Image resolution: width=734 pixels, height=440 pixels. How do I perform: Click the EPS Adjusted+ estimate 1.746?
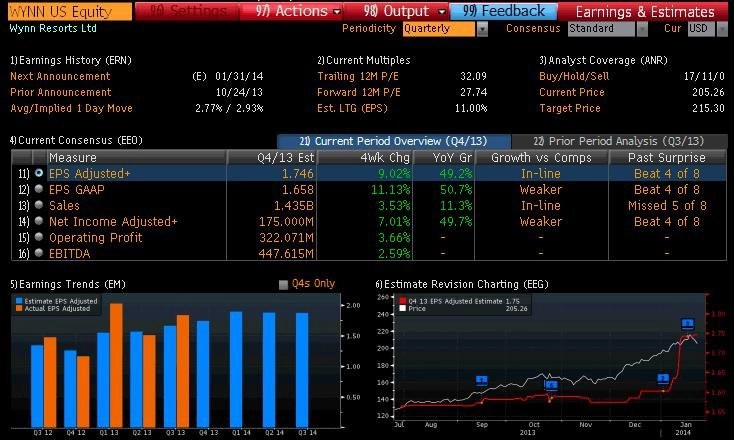[298, 174]
